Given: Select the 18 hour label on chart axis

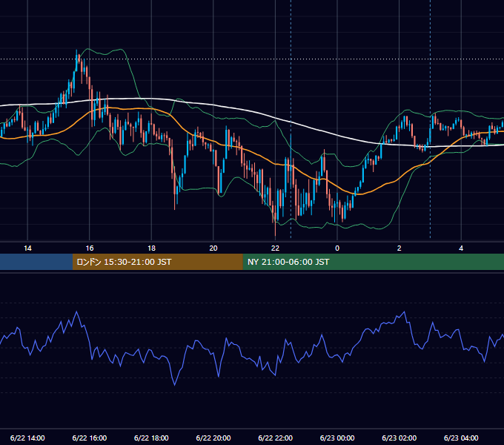Looking at the screenshot, I should 151,248.
